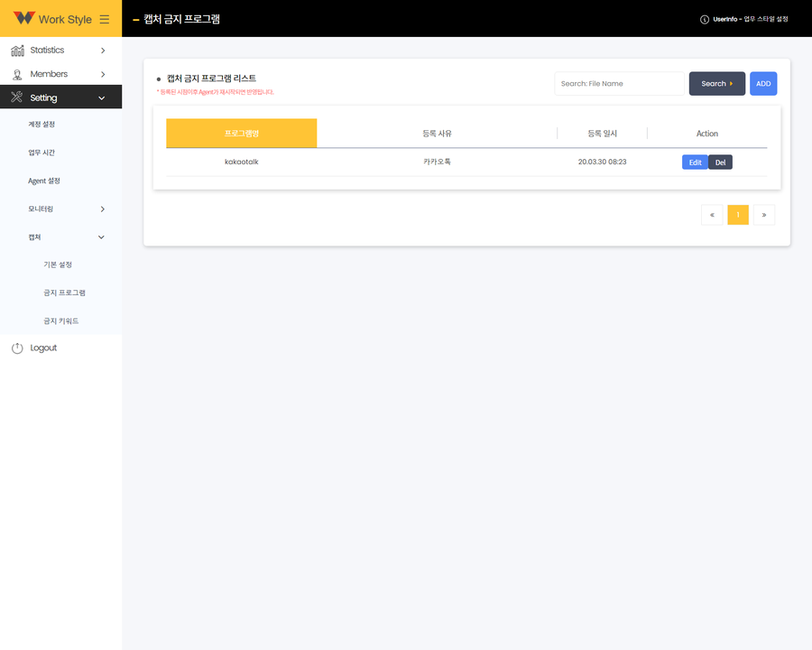812x650 pixels.
Task: Open Agent 설정 page
Action: [44, 181]
